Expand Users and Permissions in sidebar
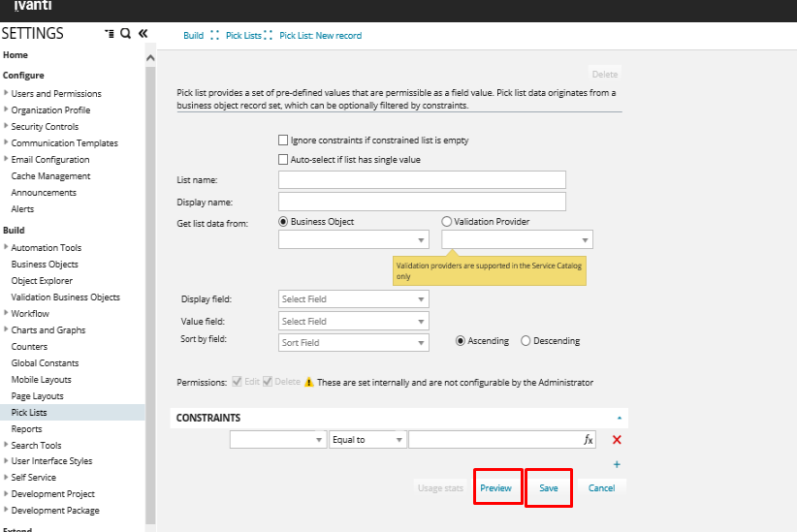The image size is (797, 532). [x=7, y=94]
